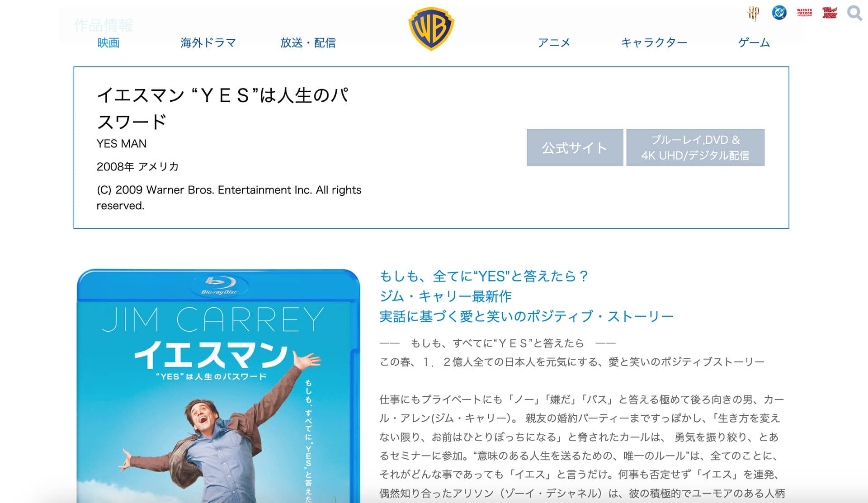Viewport: 868px width, 503px height.
Task: Open search with the magnifying glass icon
Action: (x=854, y=13)
